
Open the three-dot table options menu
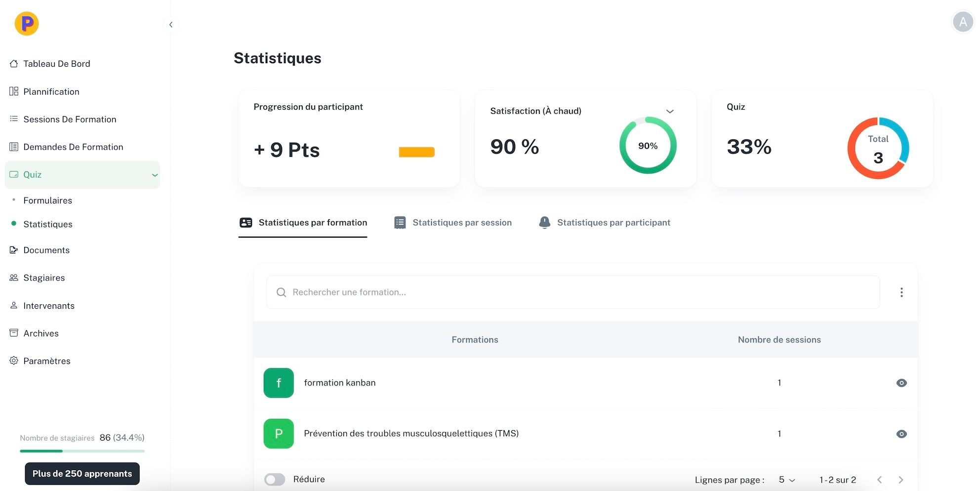[901, 292]
